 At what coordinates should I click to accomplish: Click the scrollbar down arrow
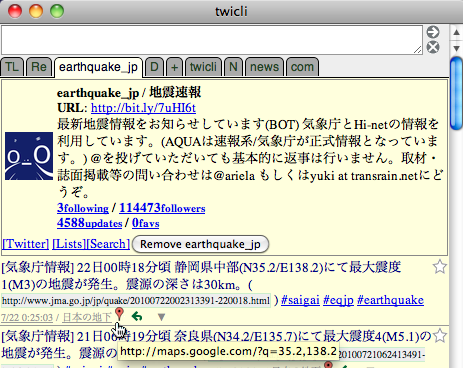[456, 49]
